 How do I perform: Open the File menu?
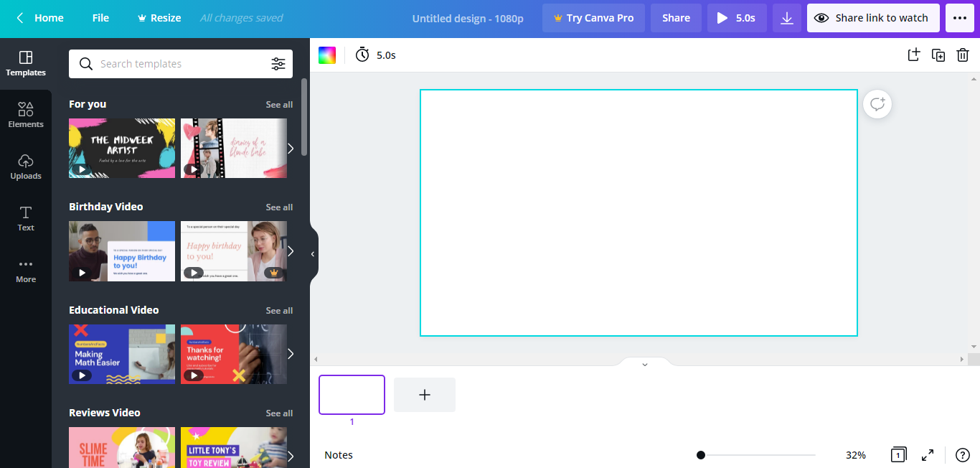pyautogui.click(x=100, y=17)
